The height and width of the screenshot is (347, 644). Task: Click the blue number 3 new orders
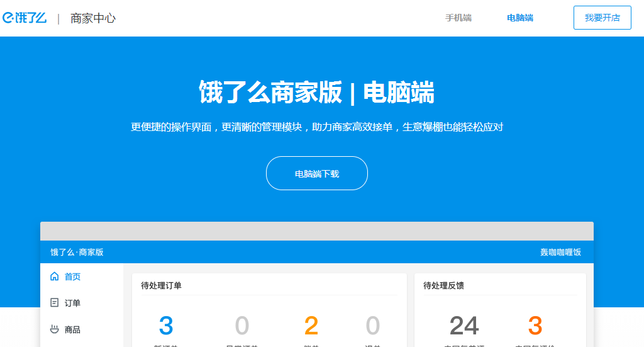(x=166, y=326)
